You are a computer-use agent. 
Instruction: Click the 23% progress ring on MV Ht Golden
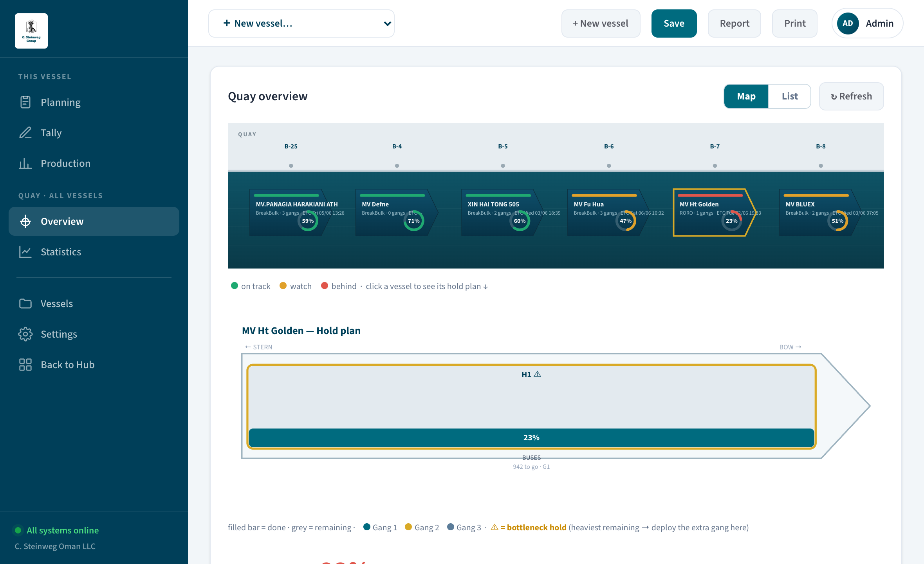pyautogui.click(x=732, y=221)
